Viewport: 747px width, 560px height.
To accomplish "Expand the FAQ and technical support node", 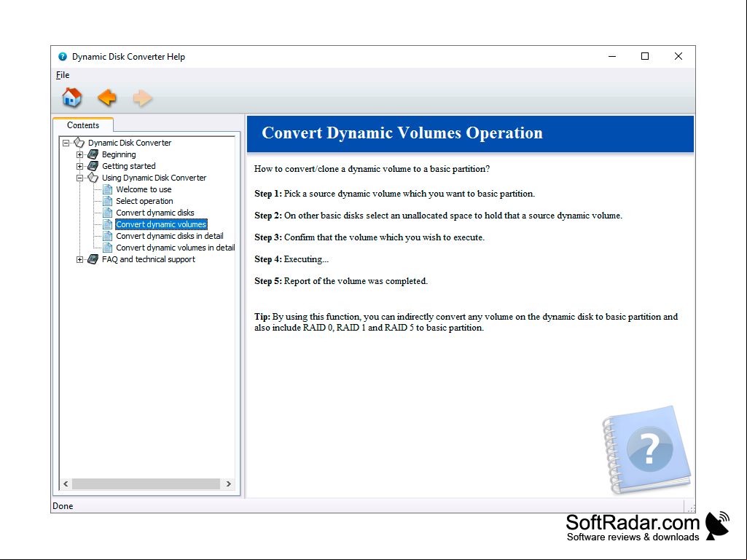I will [80, 259].
